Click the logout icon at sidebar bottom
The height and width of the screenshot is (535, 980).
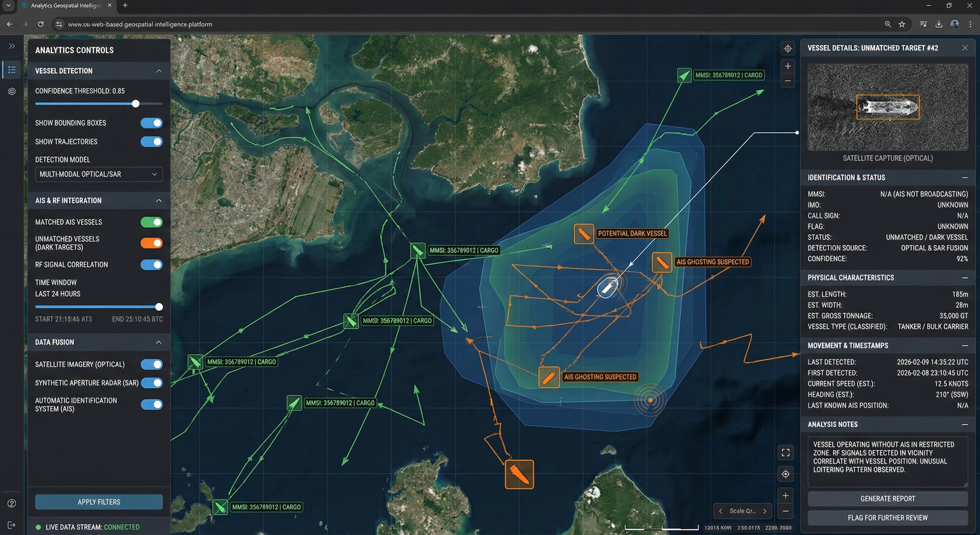click(x=12, y=525)
